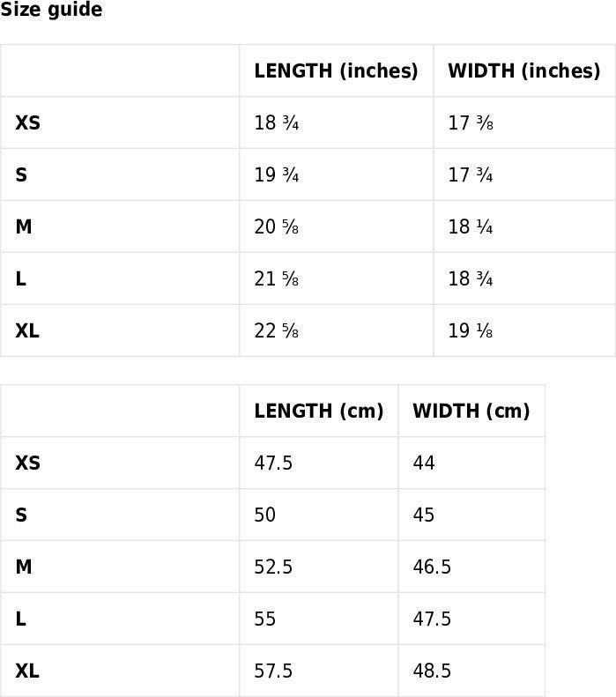Viewport: 616px width, 697px height.
Task: Select the LENGTH (cm) column header
Action: 319,411
